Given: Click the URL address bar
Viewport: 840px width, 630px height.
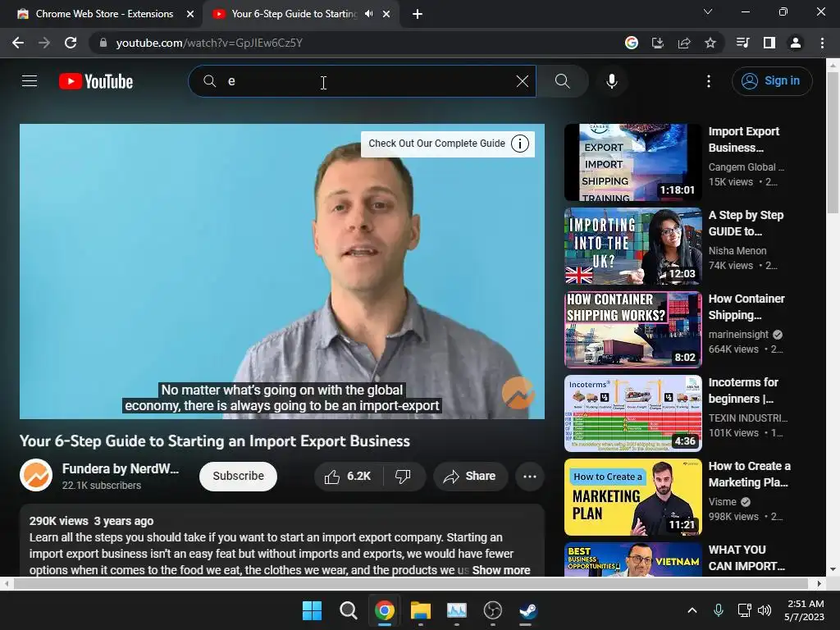Looking at the screenshot, I should (354, 43).
